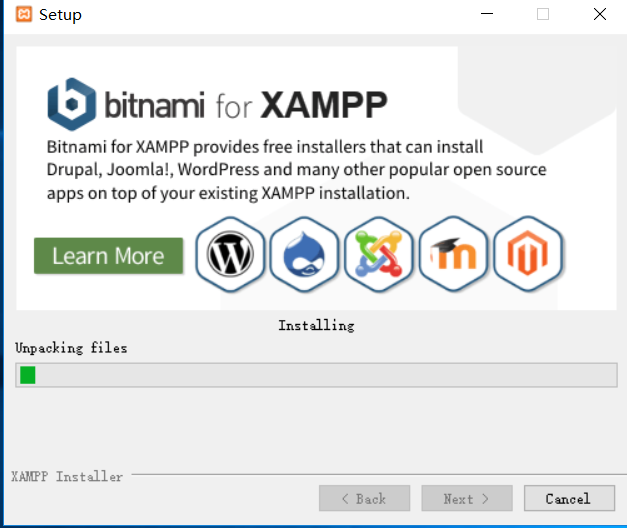
Task: Click the "Setup" window title text
Action: [x=60, y=15]
